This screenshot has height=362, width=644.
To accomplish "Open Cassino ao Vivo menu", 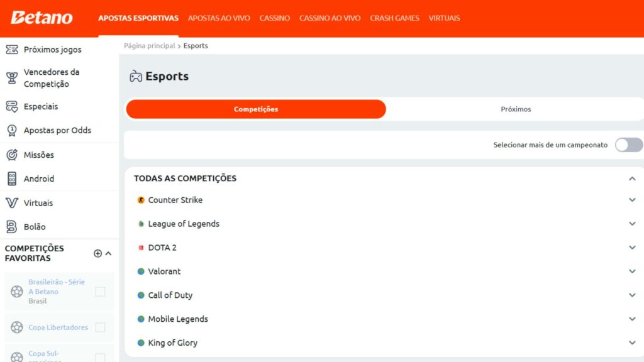I will click(x=330, y=18).
